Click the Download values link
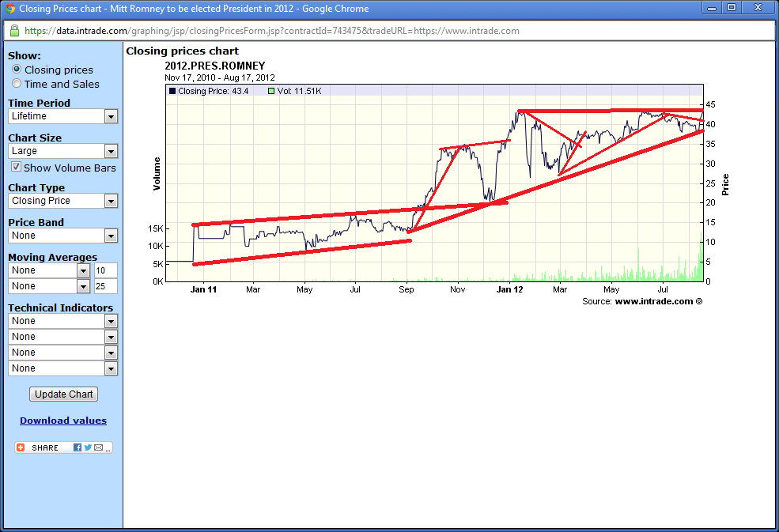Screen dimensions: 779x532 click(63, 421)
